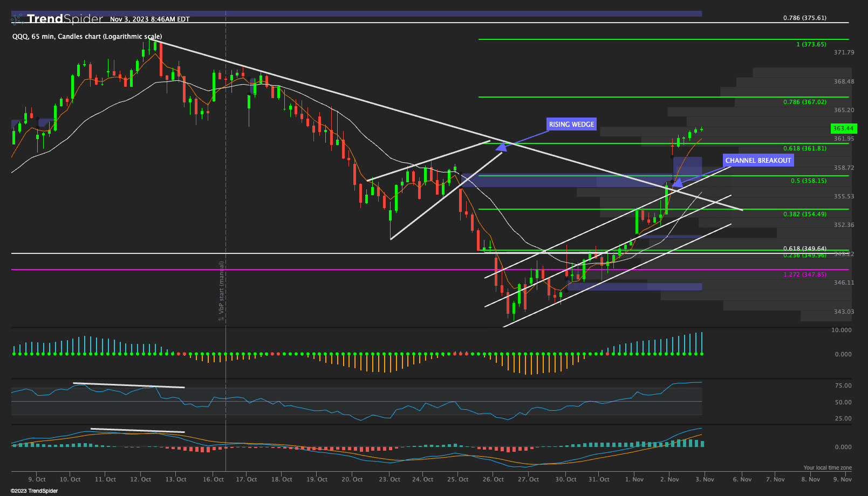The width and height of the screenshot is (868, 496).
Task: Click the Nov 3, 2023 8:46AM timestamp
Action: coord(149,19)
